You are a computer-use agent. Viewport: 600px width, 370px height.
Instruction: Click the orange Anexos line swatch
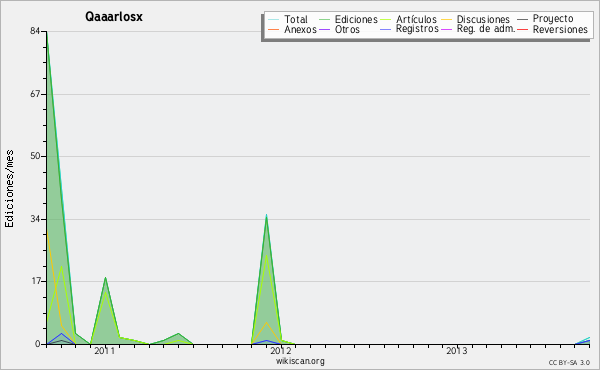pos(273,29)
